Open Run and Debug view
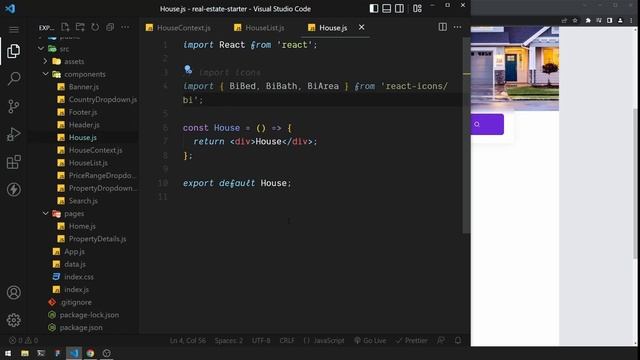This screenshot has width=640, height=360. (13, 134)
